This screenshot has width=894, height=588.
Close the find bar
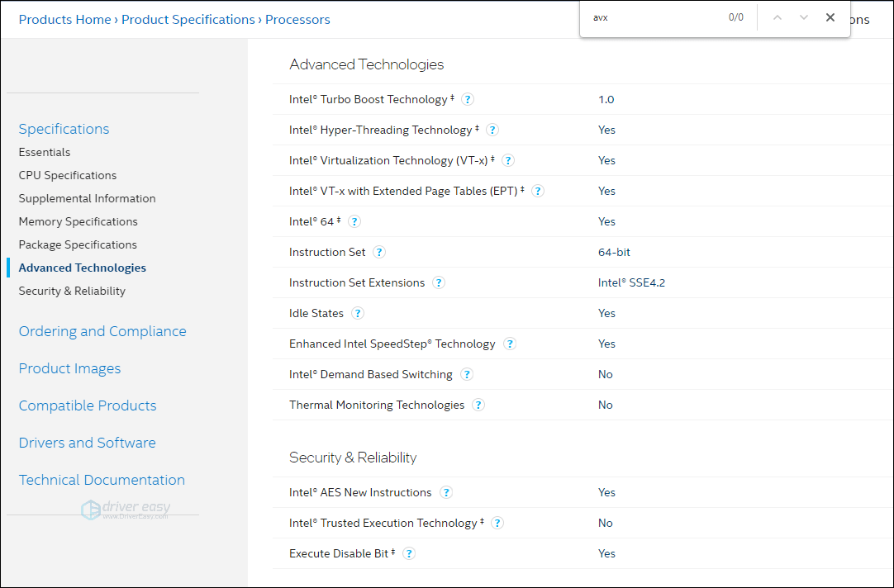830,17
